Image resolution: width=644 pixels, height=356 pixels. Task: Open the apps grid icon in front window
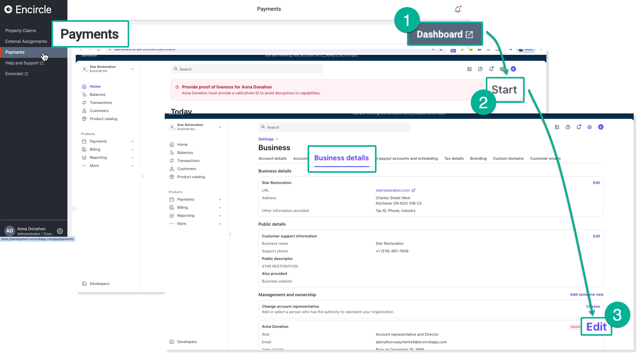pos(557,127)
